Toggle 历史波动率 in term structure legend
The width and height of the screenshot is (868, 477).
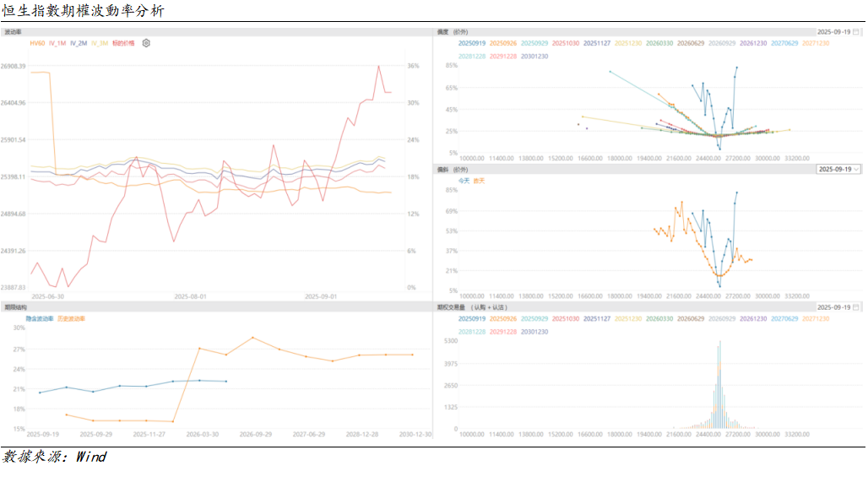point(73,318)
